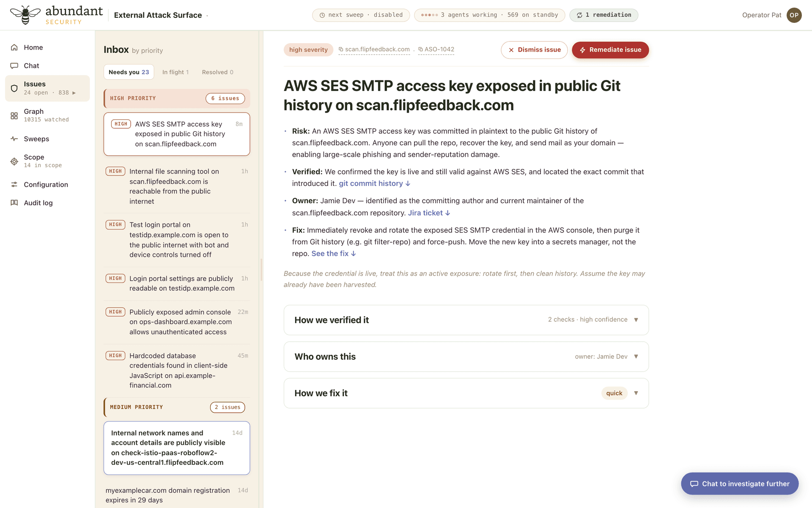
Task: Change Inbox sorting by priority
Action: [x=147, y=50]
